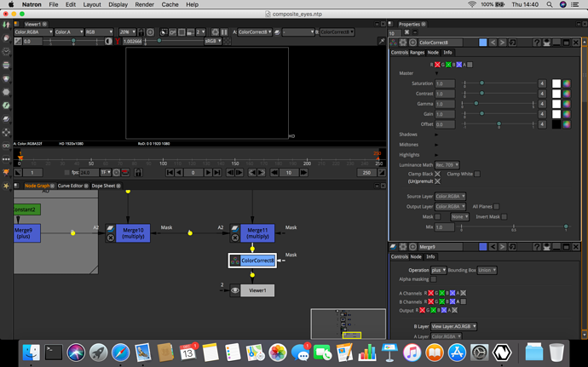Click the Merge10 node disable icon
Screen dimensions: 588x367
click(110, 238)
